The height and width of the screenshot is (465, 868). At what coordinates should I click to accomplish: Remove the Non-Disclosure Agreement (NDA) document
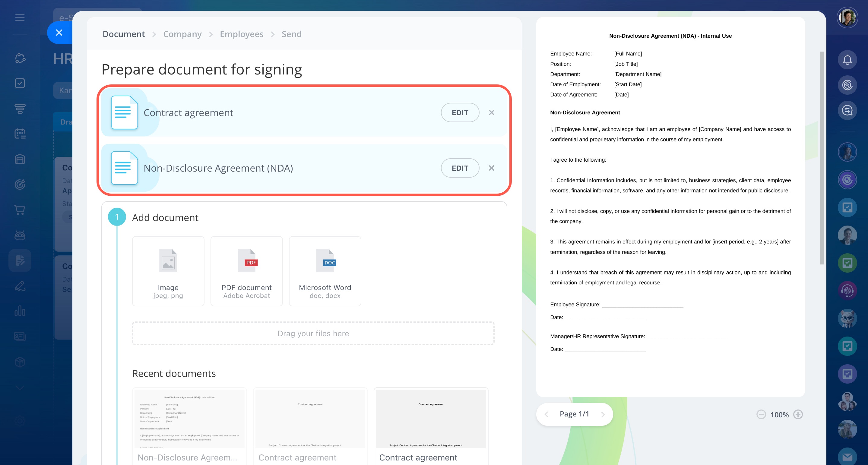coord(492,168)
